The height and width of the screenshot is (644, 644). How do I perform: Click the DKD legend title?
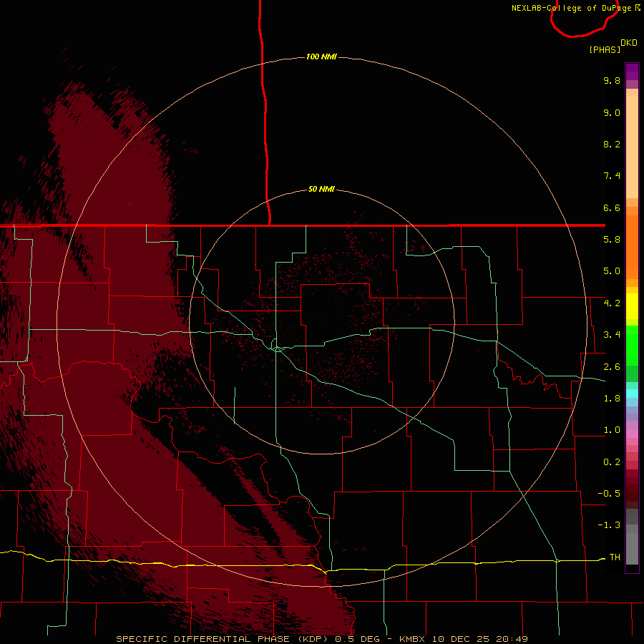[629, 43]
